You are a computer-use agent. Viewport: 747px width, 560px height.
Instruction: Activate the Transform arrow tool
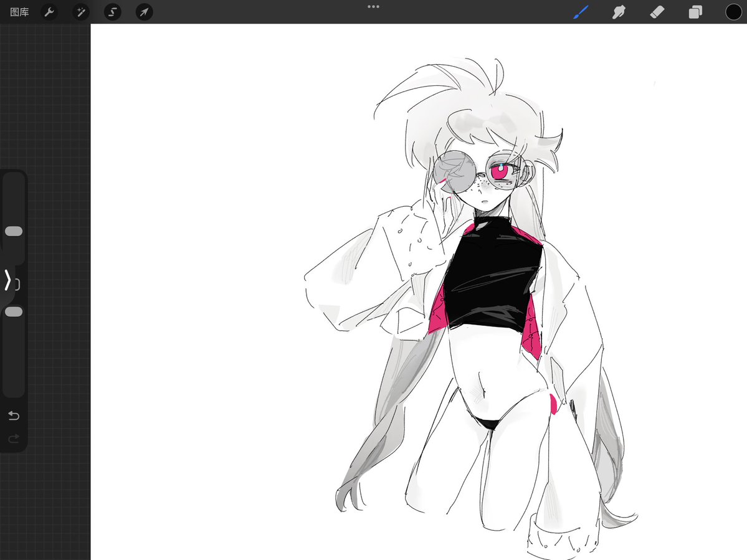(x=144, y=12)
